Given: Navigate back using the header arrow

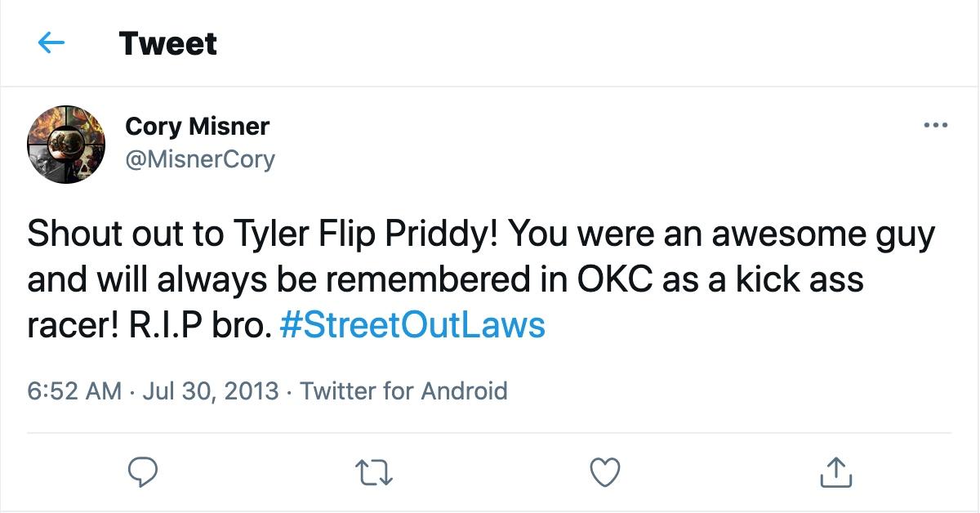Looking at the screenshot, I should coord(51,43).
